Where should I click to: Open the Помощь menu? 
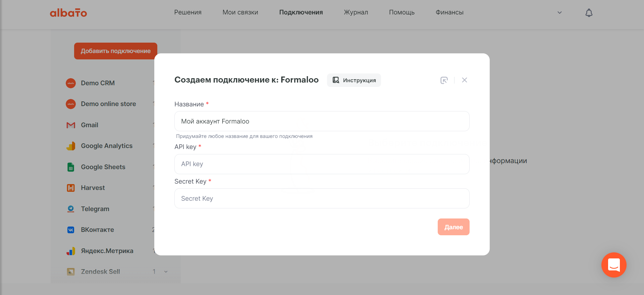click(x=402, y=12)
